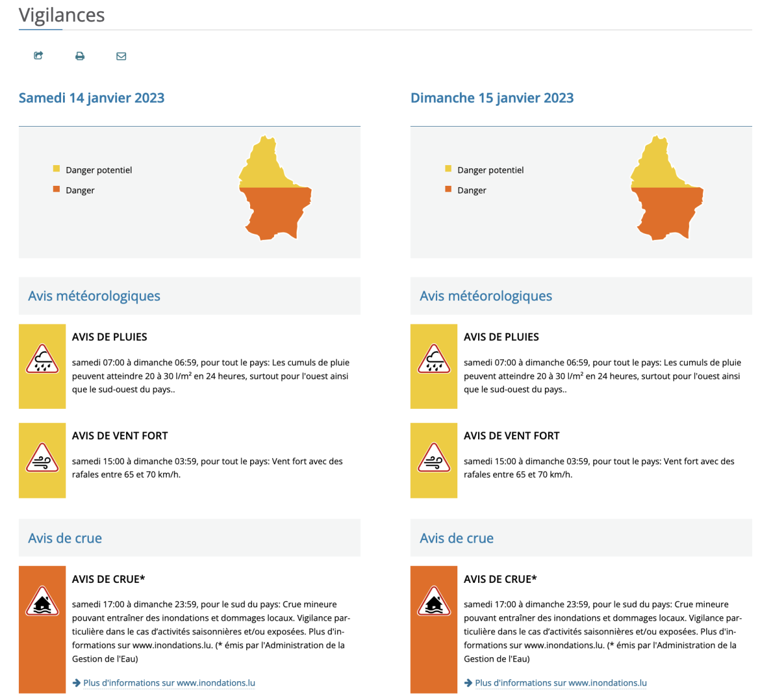Click Saturday's flood warning house icon
The width and height of the screenshot is (771, 700).
tap(42, 602)
